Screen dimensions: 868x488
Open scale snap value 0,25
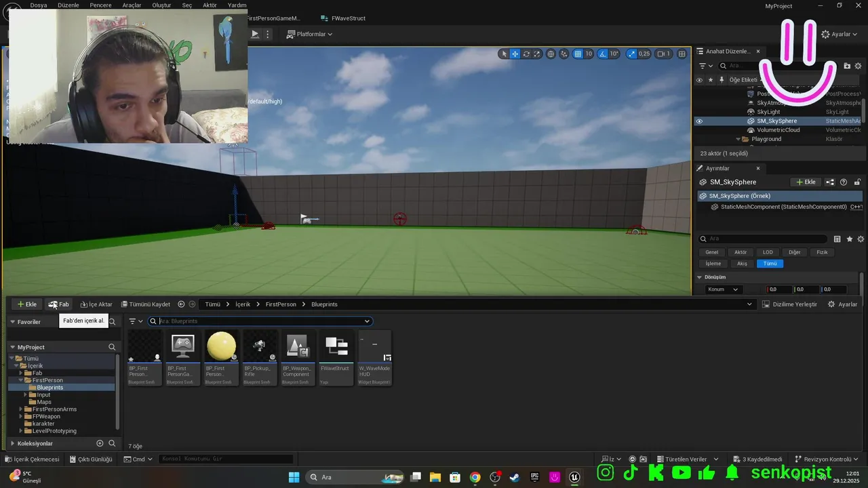(644, 54)
